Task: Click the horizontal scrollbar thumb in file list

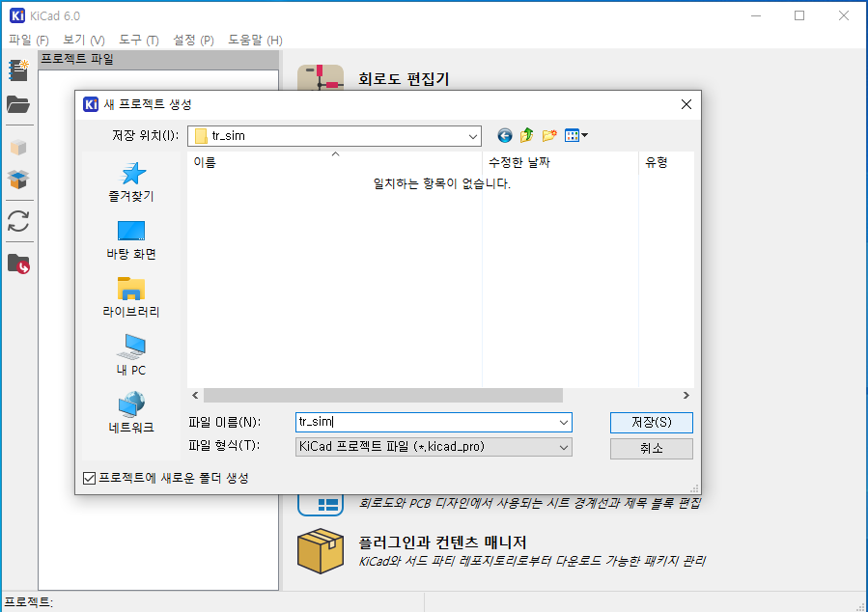Action: click(383, 395)
